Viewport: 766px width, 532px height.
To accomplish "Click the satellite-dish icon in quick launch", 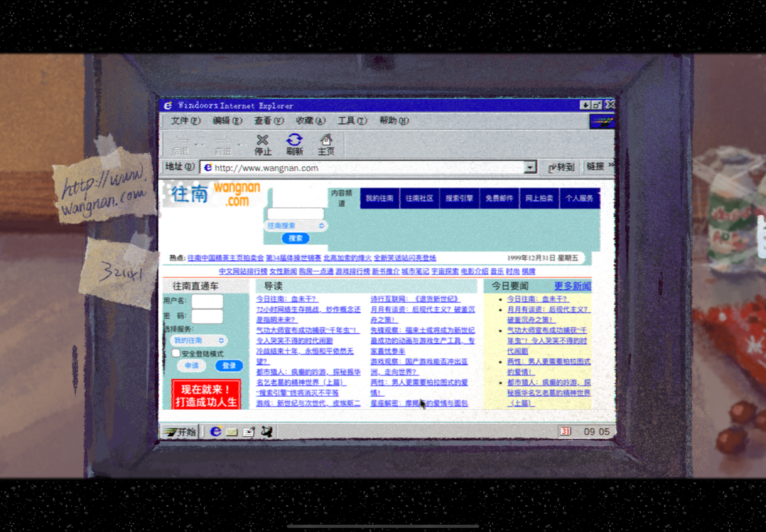I will tap(267, 431).
